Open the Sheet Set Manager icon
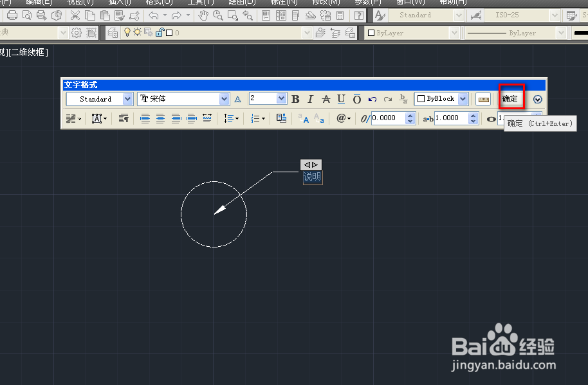The height and width of the screenshot is (385, 588). [x=311, y=15]
